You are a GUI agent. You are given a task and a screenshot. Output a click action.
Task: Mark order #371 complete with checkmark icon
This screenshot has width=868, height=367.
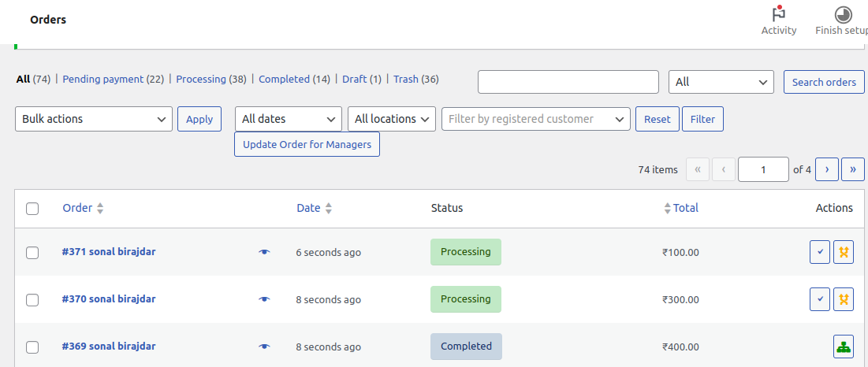pos(820,252)
